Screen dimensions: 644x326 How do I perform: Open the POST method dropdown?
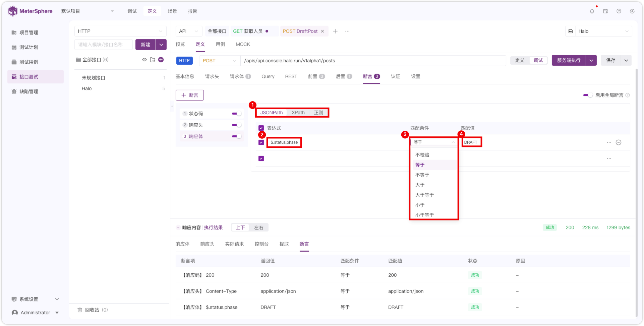pos(220,61)
